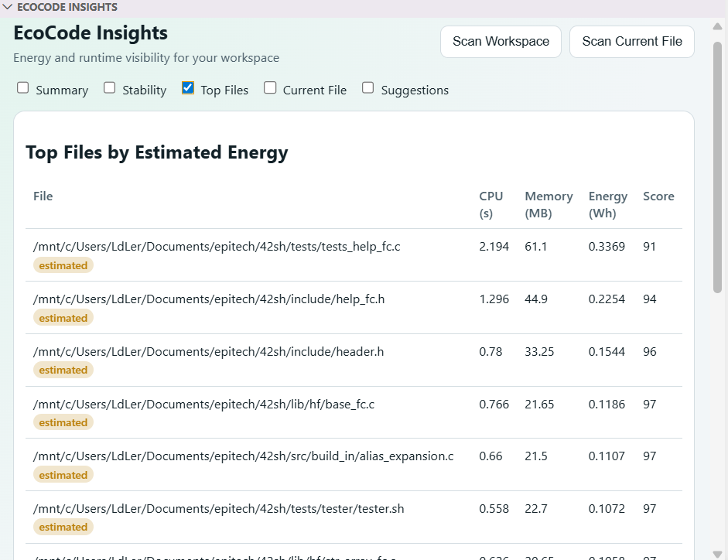Select the base_fc.c file path
This screenshot has height=560, width=728.
[203, 405]
